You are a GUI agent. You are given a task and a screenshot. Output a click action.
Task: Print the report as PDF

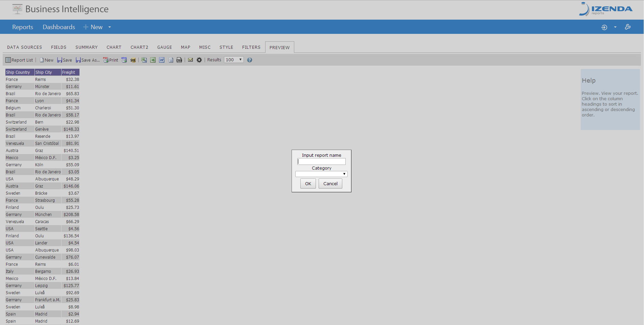pos(111,60)
